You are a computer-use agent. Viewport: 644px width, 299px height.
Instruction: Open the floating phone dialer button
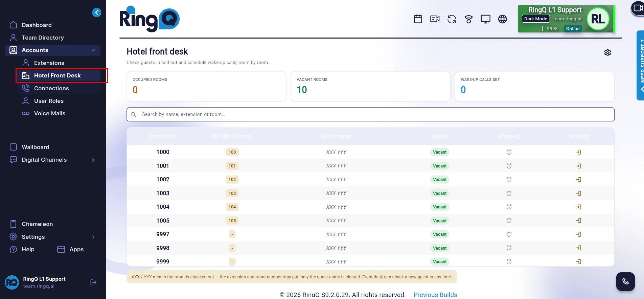click(x=625, y=281)
